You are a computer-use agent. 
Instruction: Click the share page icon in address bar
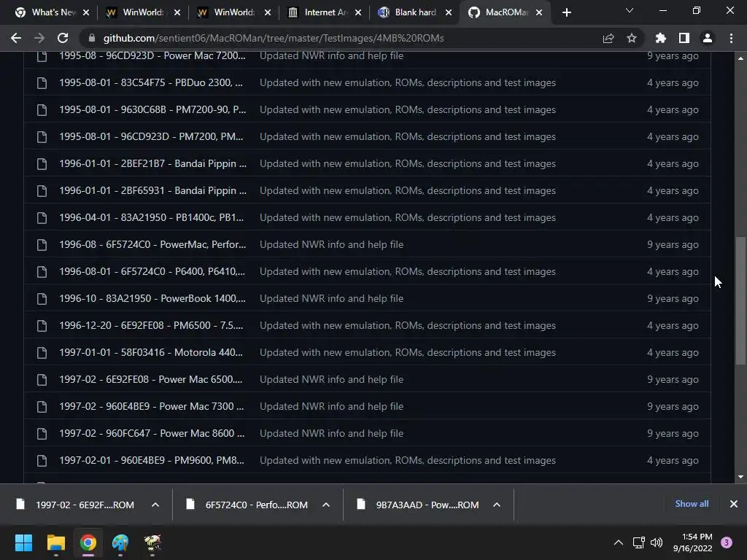coord(608,38)
